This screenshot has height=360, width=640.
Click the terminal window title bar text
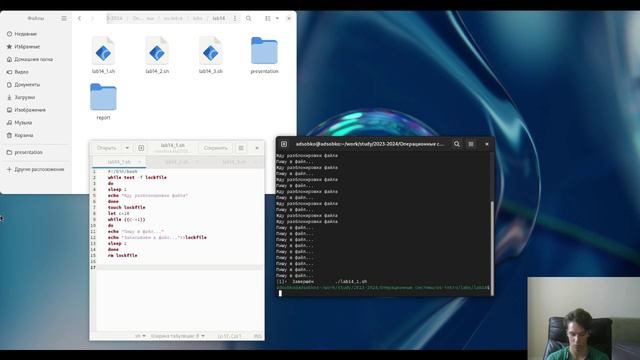[370, 144]
